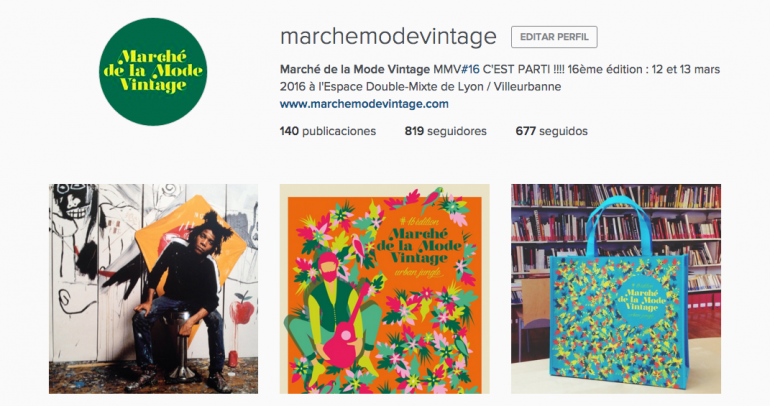The image size is (770, 406).
Task: Click the yellow logo text inside green circle
Action: 153,71
